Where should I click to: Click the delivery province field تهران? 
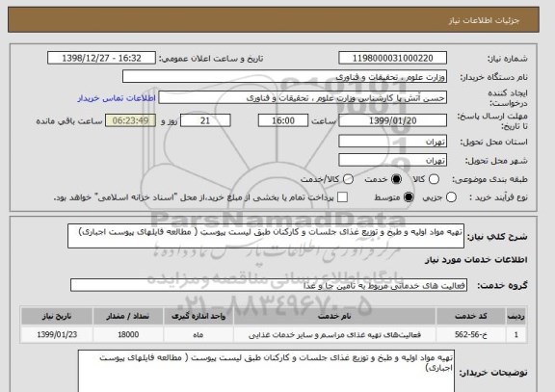point(392,142)
